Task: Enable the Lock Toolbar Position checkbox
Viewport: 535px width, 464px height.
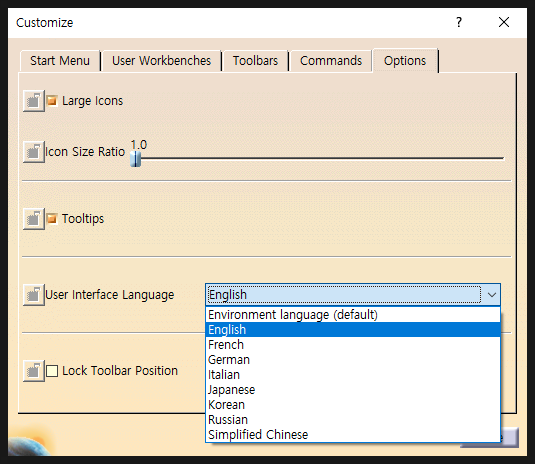Action: pyautogui.click(x=52, y=371)
